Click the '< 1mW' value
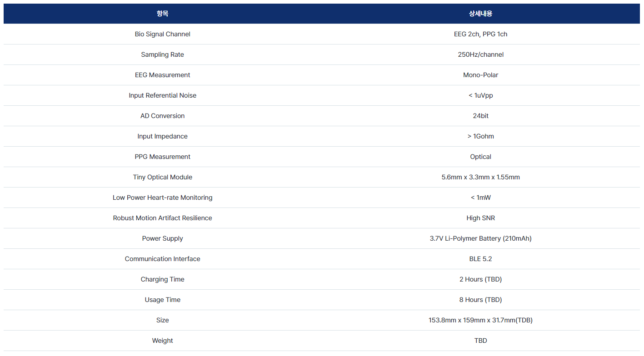This screenshot has width=644, height=356. coord(480,198)
